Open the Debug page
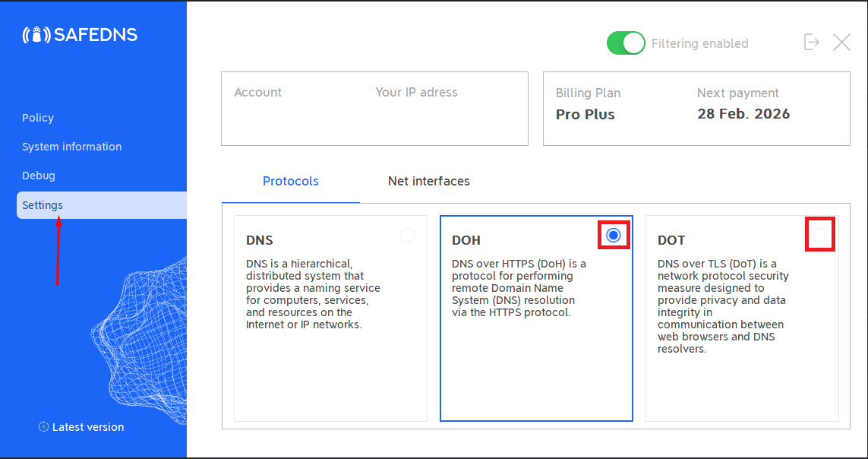 click(x=39, y=176)
